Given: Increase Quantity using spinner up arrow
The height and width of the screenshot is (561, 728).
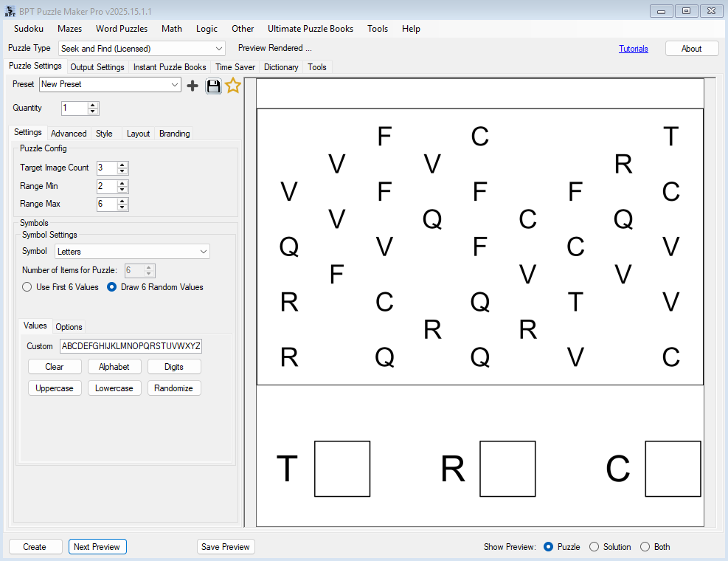Looking at the screenshot, I should pos(93,105).
